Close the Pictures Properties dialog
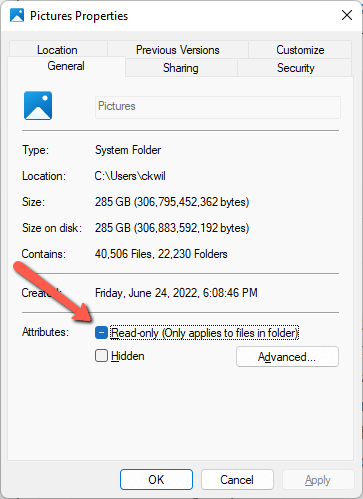 [x=347, y=15]
